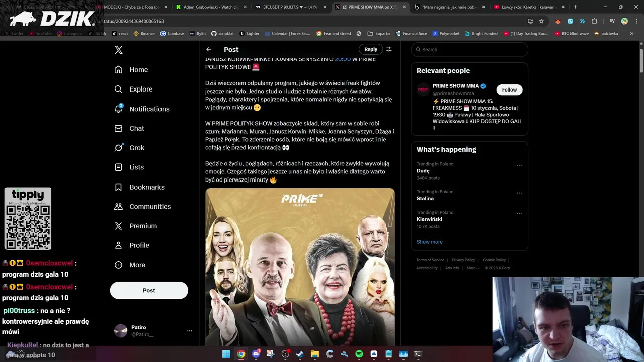Bookmark this page with the star icon
The image size is (644, 362).
pyautogui.click(x=541, y=21)
